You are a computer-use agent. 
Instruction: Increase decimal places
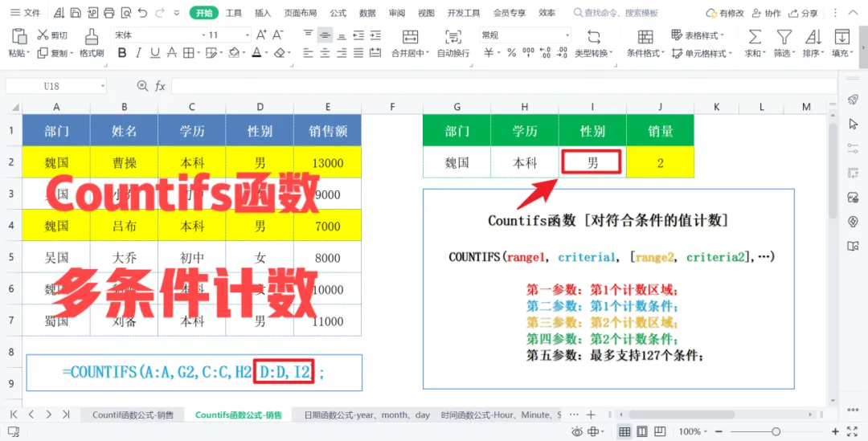coord(546,53)
